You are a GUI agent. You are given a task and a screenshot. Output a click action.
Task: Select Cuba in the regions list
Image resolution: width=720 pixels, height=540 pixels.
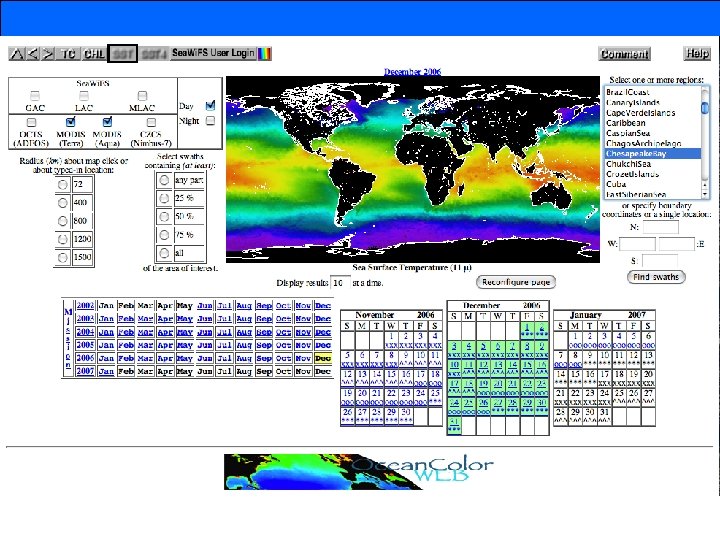[652, 184]
